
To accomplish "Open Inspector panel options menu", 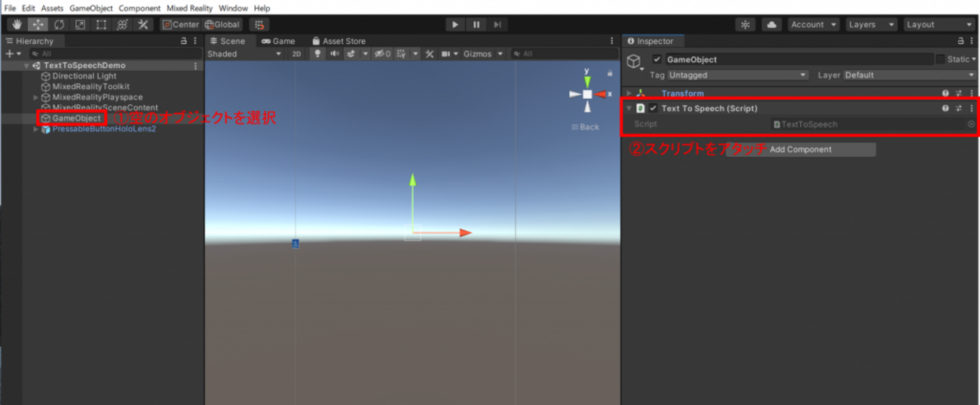I will (971, 41).
